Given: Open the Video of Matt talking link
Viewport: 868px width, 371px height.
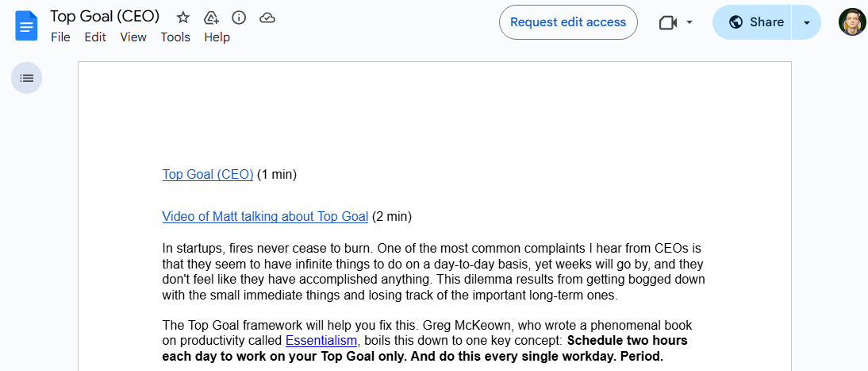Looking at the screenshot, I should pyautogui.click(x=265, y=216).
